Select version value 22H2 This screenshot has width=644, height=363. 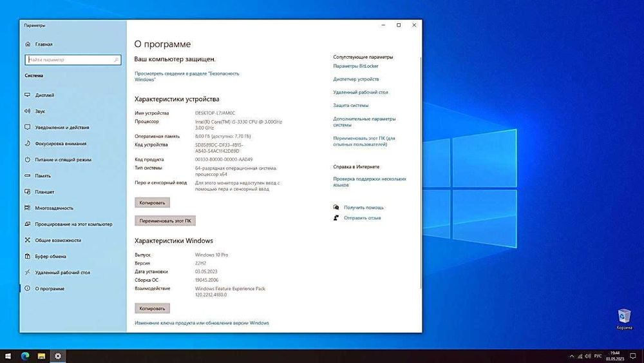click(200, 263)
